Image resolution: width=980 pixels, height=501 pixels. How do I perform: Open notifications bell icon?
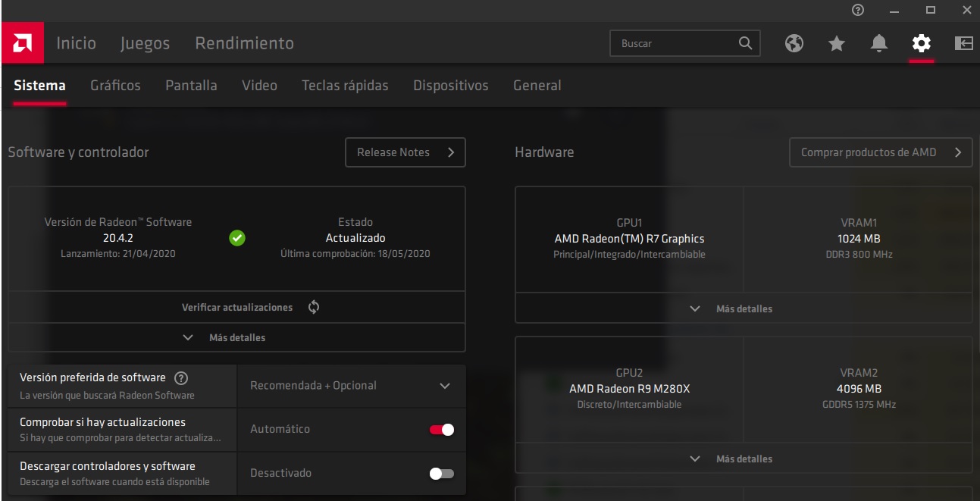coord(879,44)
